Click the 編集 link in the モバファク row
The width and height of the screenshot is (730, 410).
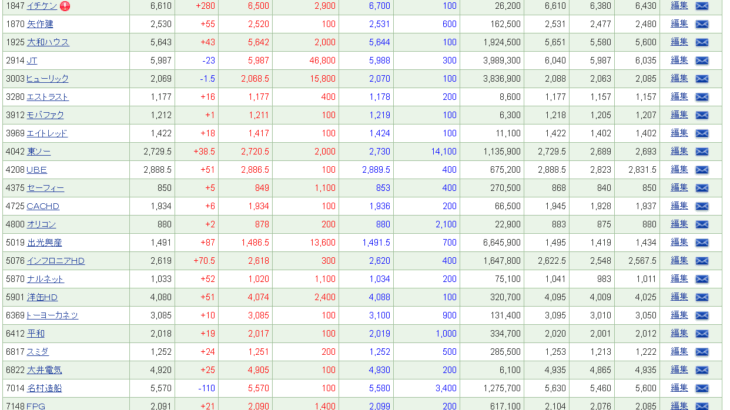(679, 115)
